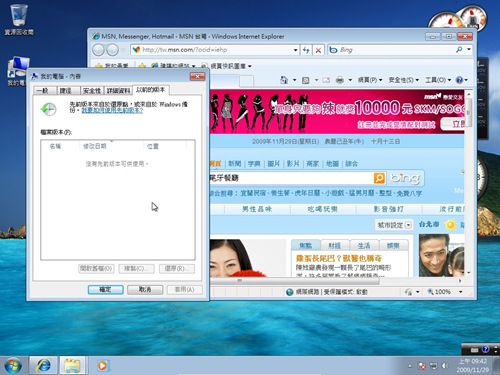Click the IE forward navigation button
Screen dimensions: 500x375
(113, 50)
